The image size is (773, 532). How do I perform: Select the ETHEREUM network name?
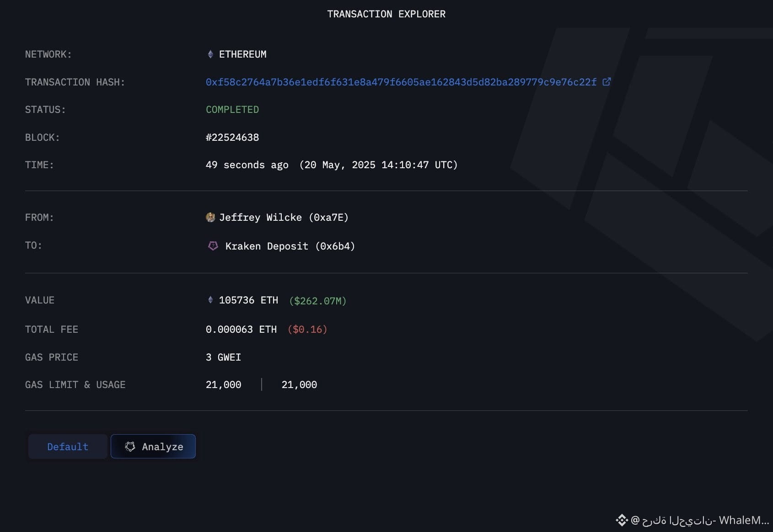coord(243,54)
